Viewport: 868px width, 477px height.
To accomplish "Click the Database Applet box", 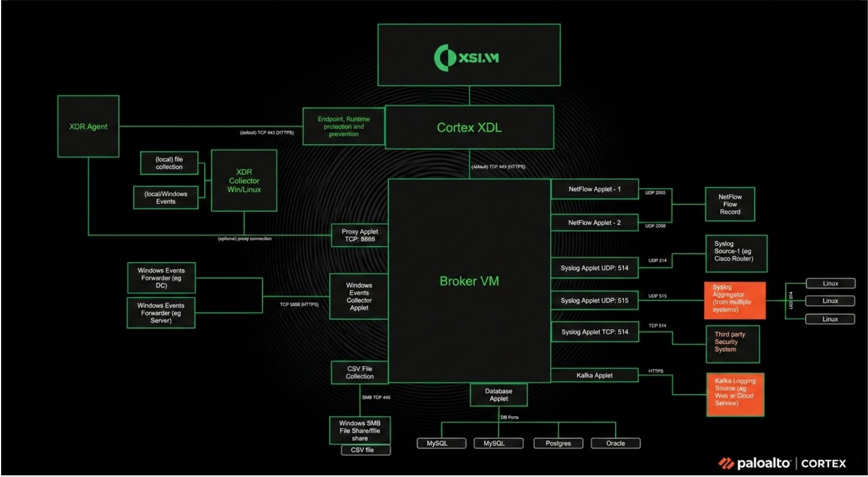I will point(498,395).
